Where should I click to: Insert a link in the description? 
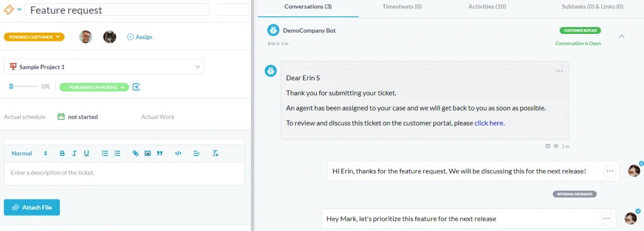tap(136, 153)
